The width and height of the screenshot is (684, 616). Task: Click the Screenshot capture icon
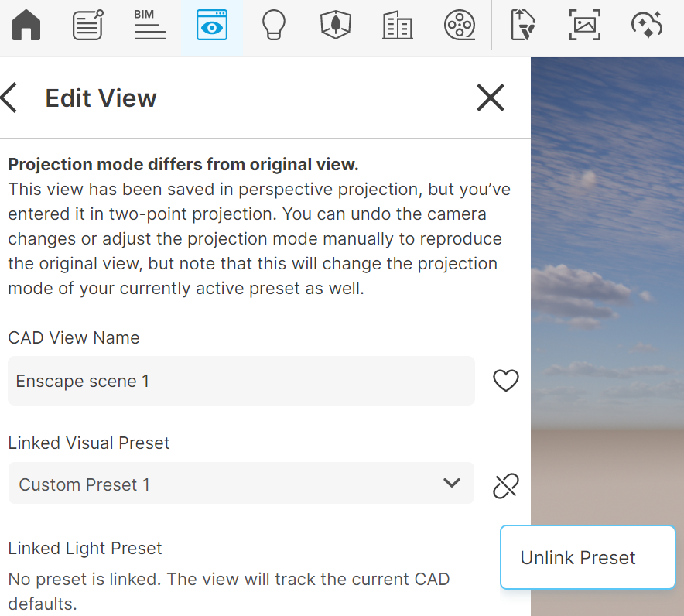click(x=584, y=26)
